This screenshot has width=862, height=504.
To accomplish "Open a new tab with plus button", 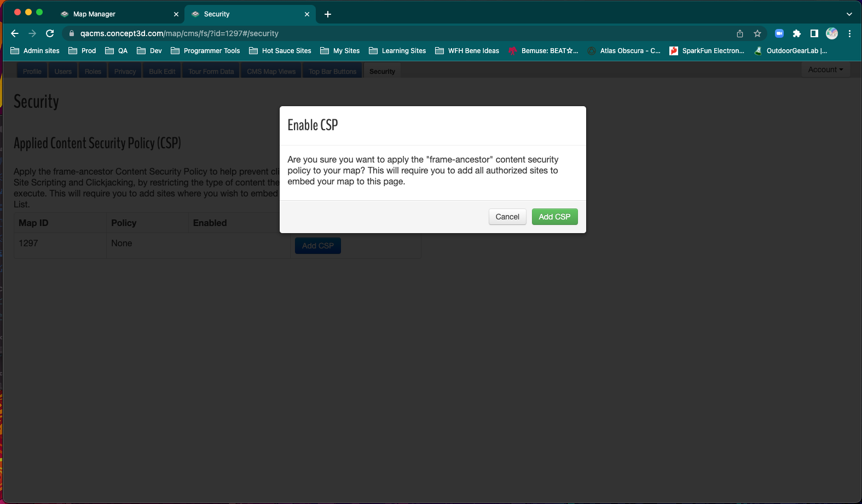I will 328,14.
